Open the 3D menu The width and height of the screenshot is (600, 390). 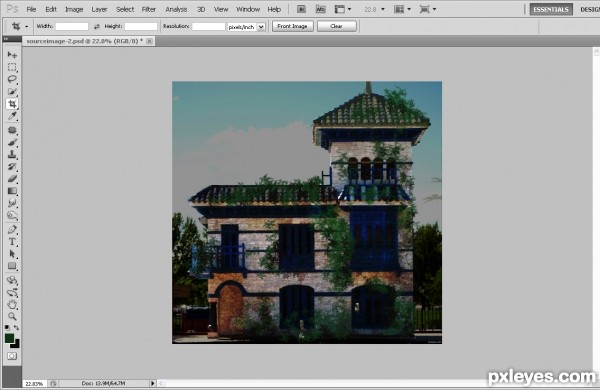click(201, 9)
